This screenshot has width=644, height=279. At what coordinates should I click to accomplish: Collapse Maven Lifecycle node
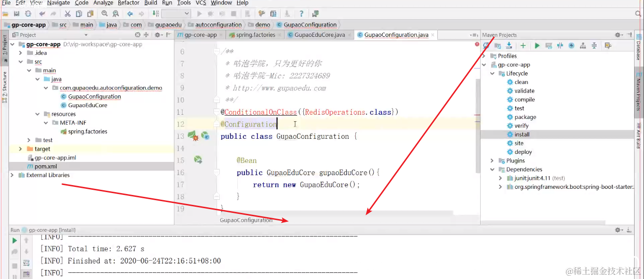point(493,74)
